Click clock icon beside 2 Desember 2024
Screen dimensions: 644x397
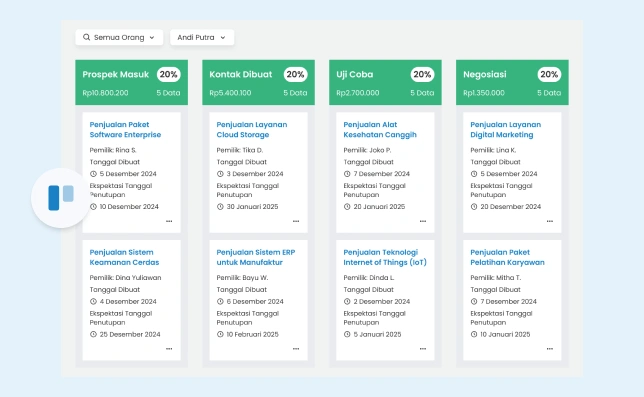(x=347, y=301)
